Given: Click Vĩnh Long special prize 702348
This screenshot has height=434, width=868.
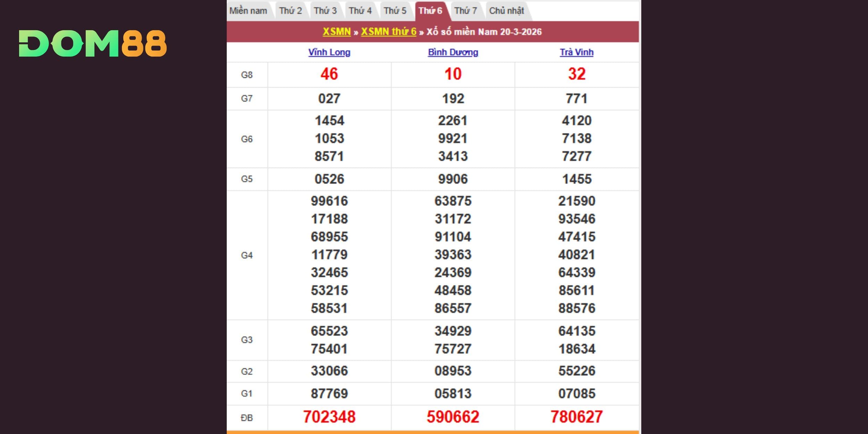Looking at the screenshot, I should [x=329, y=417].
